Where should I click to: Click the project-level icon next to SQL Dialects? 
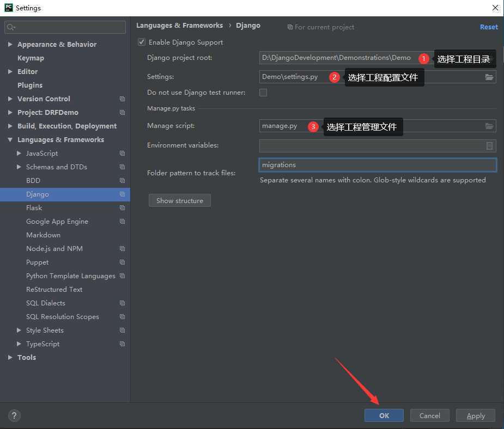tap(122, 303)
